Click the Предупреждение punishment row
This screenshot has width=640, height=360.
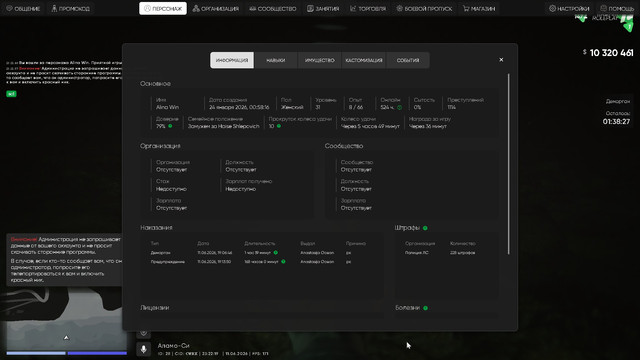click(x=261, y=262)
